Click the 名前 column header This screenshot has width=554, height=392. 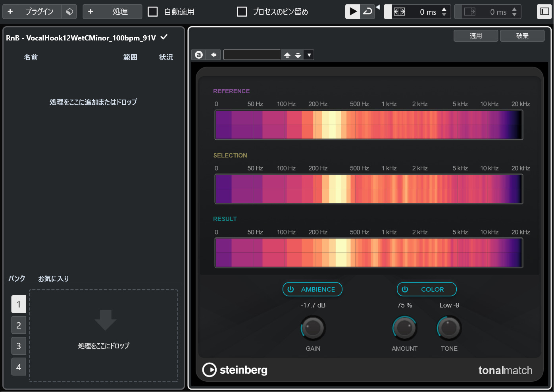point(31,57)
